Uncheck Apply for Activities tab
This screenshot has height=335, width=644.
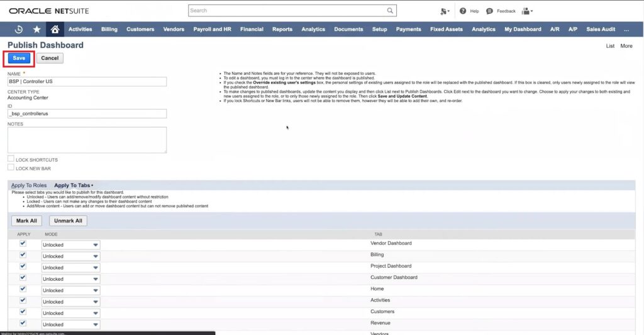click(x=23, y=300)
